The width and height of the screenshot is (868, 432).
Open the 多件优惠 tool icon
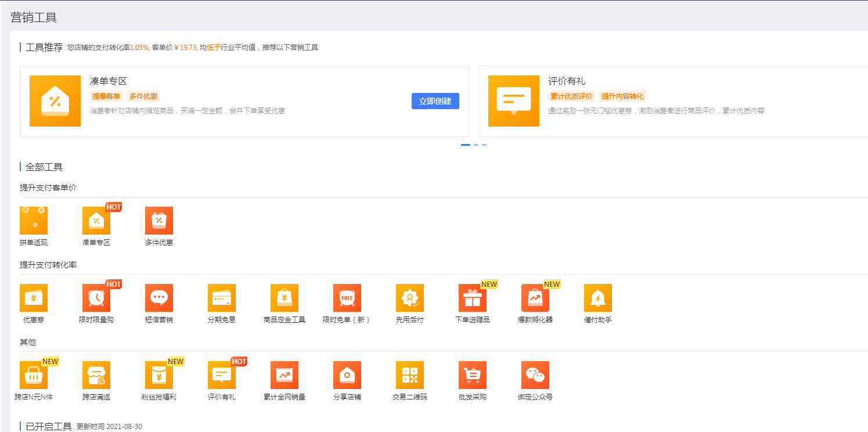click(x=159, y=221)
